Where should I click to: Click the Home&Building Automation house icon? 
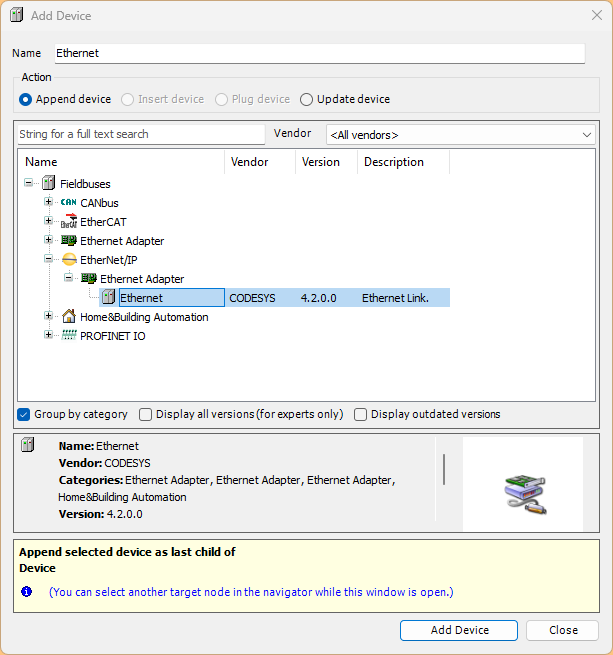[x=69, y=316]
